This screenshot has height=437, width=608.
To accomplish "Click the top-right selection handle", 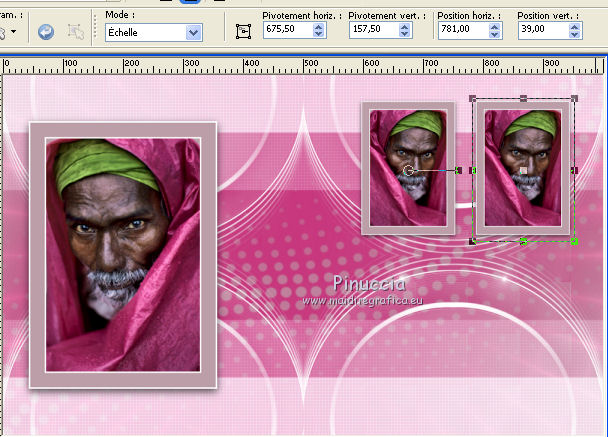I will pyautogui.click(x=575, y=98).
